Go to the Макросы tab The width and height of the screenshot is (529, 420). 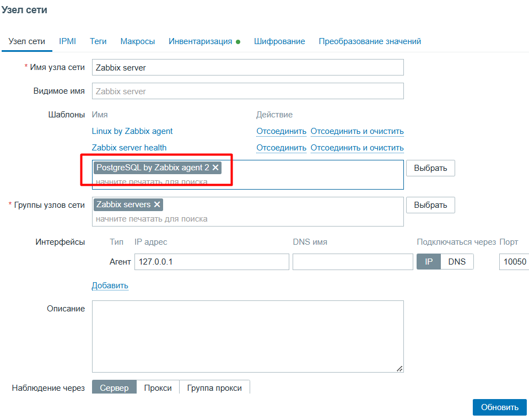pyautogui.click(x=138, y=41)
